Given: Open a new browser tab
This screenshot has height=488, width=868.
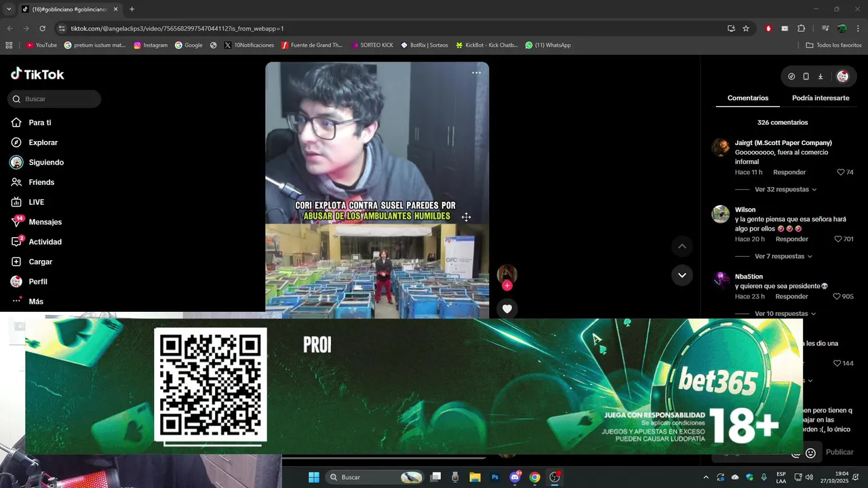Looking at the screenshot, I should point(132,9).
